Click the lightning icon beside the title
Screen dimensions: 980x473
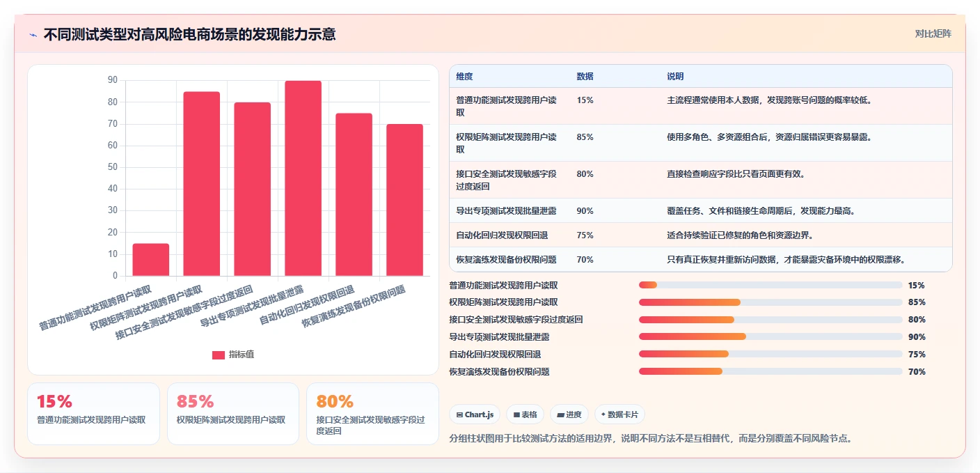(33, 35)
